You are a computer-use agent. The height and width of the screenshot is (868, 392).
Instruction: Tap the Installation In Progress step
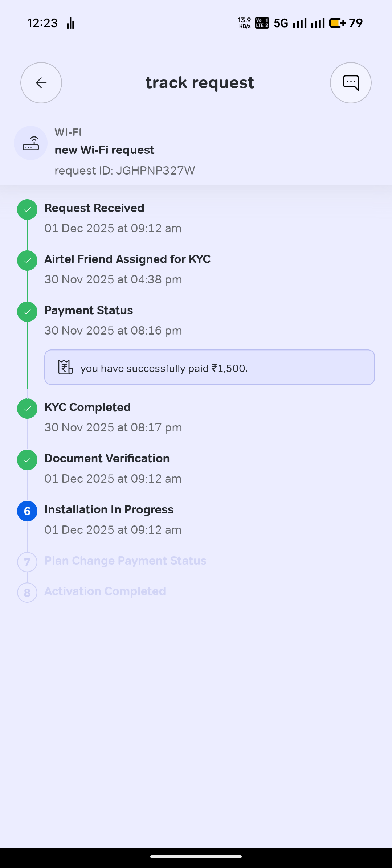pyautogui.click(x=109, y=510)
